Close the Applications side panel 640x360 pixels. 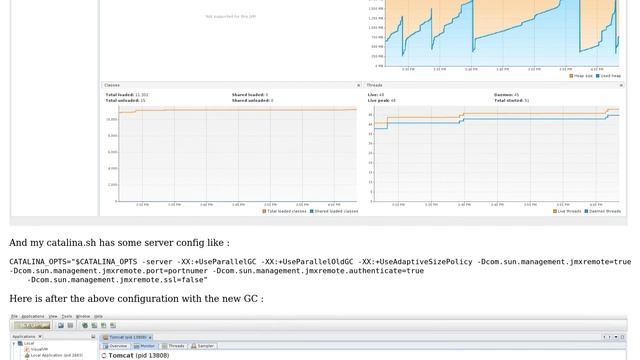[x=40, y=337]
